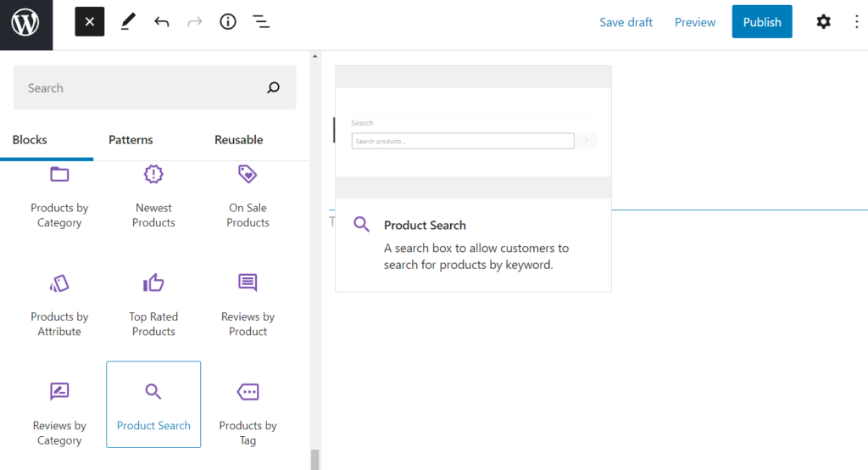Insert the Reviews by Category block
The image size is (868, 470).
pyautogui.click(x=59, y=415)
